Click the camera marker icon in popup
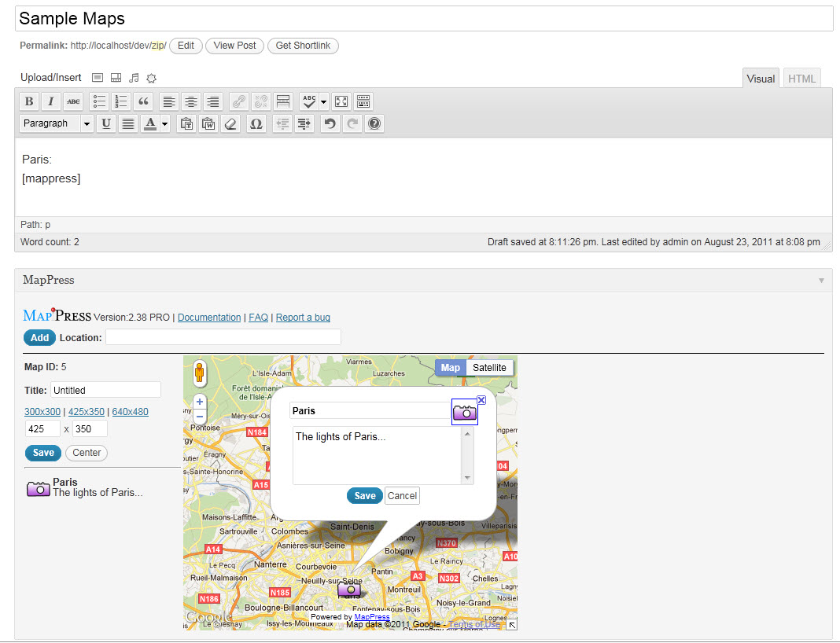 [x=464, y=412]
